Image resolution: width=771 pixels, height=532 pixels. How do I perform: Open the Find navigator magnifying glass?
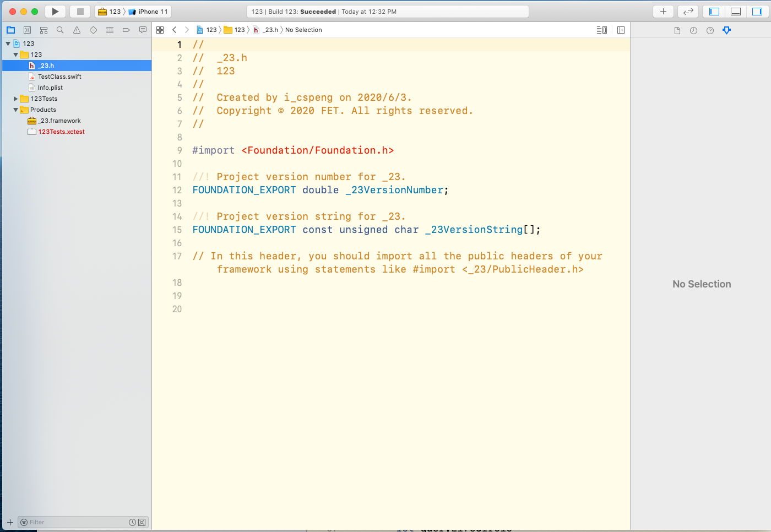(x=60, y=30)
